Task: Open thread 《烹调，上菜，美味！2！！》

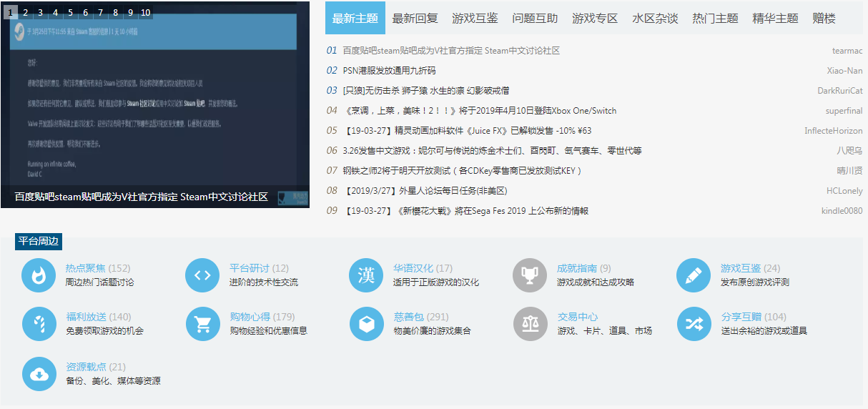Action: (x=480, y=111)
